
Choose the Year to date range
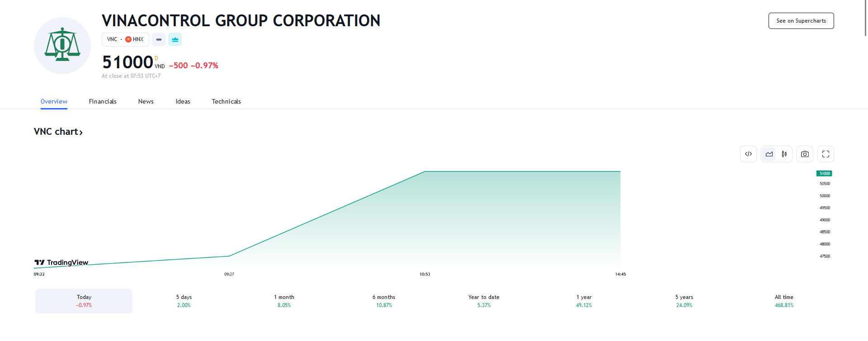click(484, 301)
